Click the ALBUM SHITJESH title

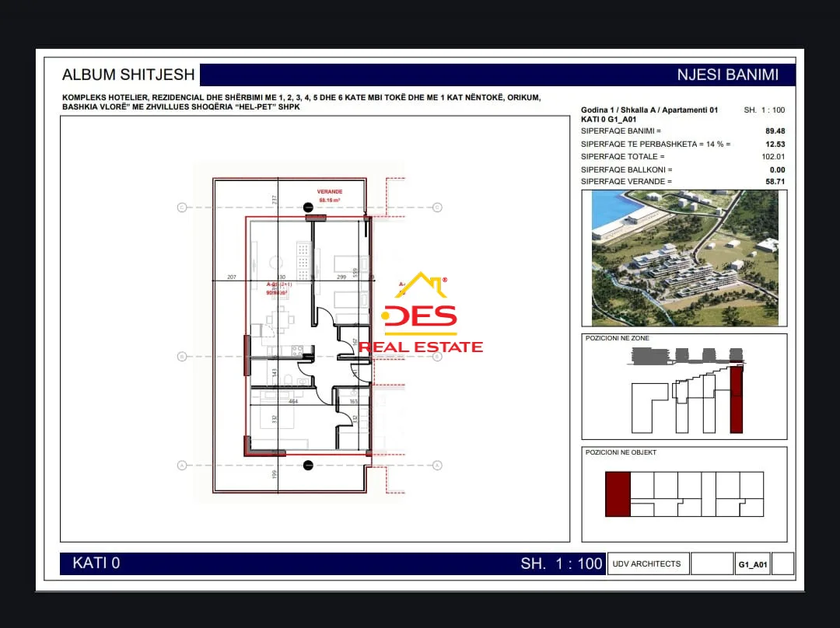128,75
